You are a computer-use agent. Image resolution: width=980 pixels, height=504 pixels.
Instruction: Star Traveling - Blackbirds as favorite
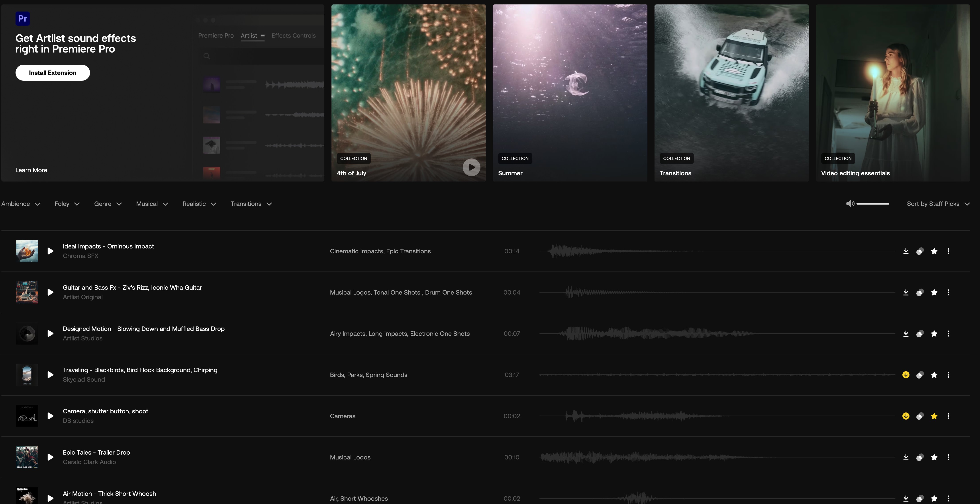tap(934, 375)
